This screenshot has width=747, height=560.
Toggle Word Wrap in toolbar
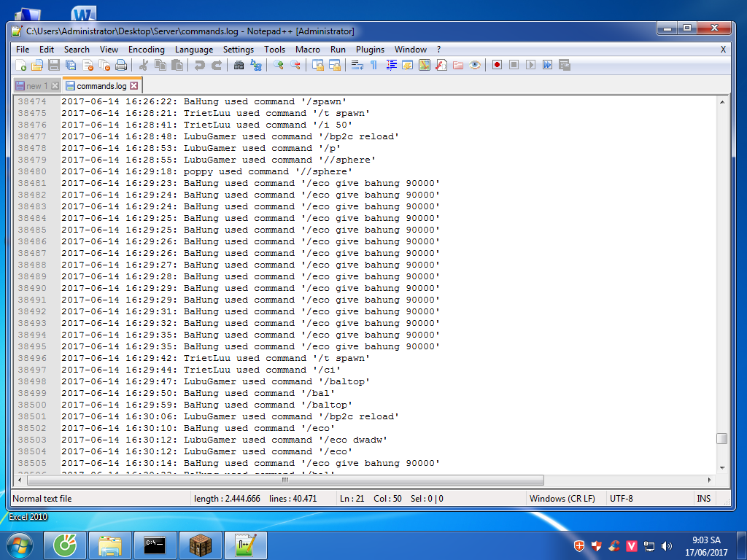pos(357,65)
